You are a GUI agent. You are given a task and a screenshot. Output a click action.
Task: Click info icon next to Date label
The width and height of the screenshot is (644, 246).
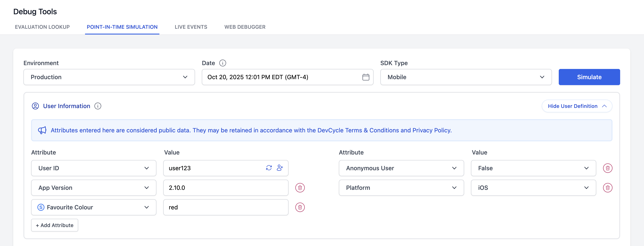click(222, 63)
